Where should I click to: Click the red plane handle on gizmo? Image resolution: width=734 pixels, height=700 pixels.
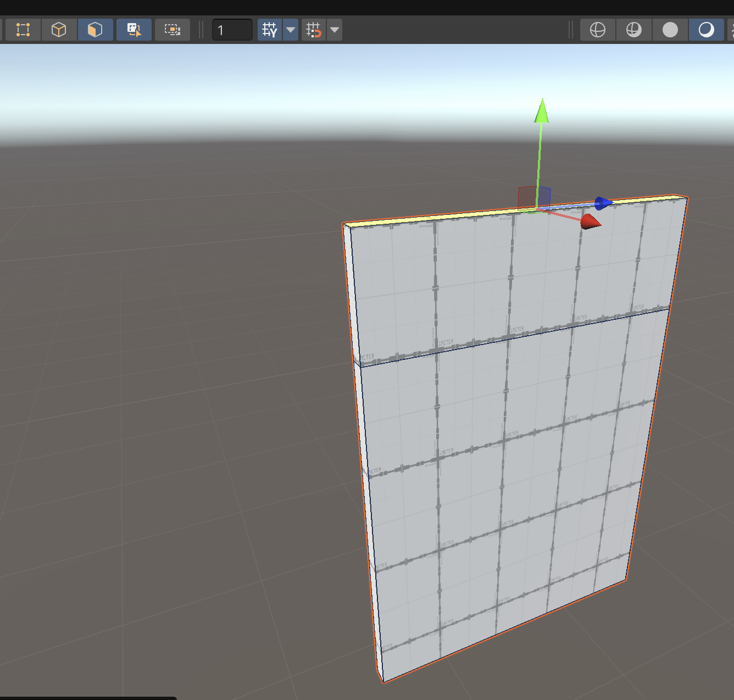pyautogui.click(x=526, y=198)
